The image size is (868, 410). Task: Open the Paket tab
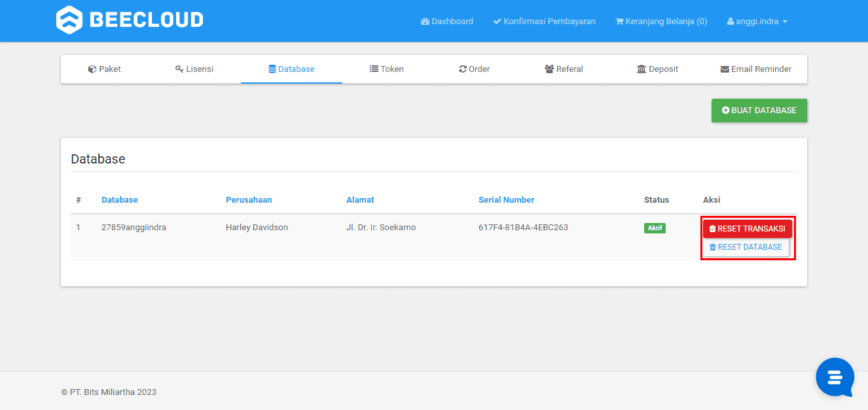point(105,69)
